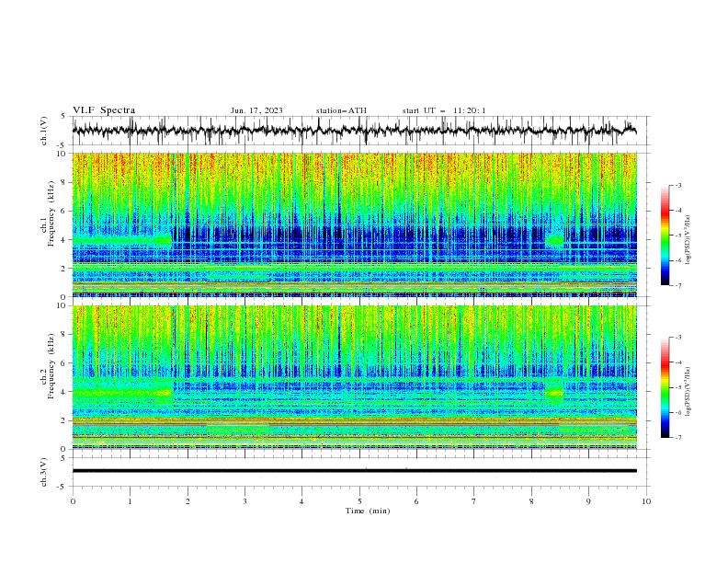The width and height of the screenshot is (728, 563).
Task: Click the "9" minute tick on time axis
Action: pos(588,501)
